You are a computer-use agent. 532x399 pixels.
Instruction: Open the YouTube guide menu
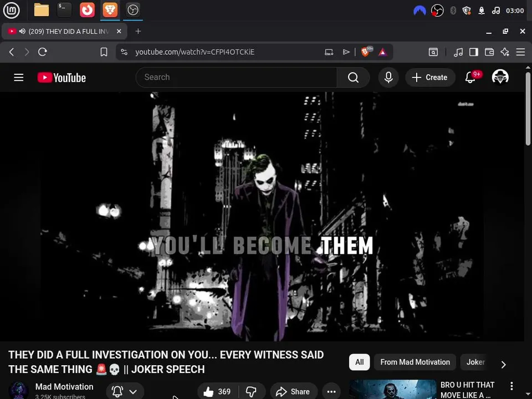(x=19, y=78)
